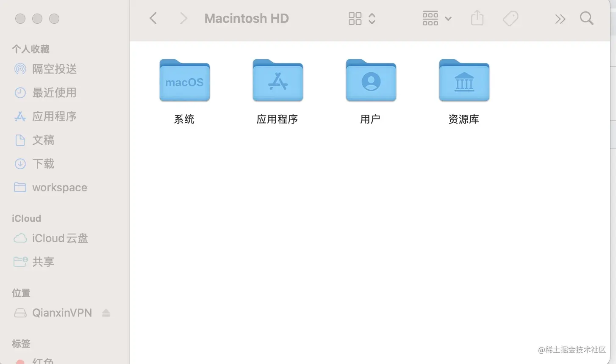Click the 用户 folder name label
The height and width of the screenshot is (364, 616).
click(370, 119)
